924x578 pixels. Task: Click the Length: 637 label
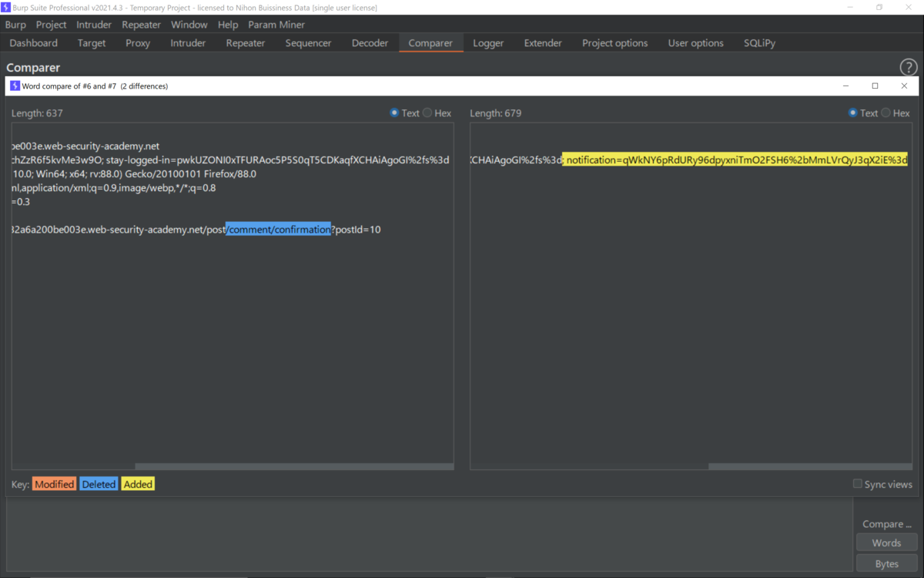pyautogui.click(x=37, y=113)
